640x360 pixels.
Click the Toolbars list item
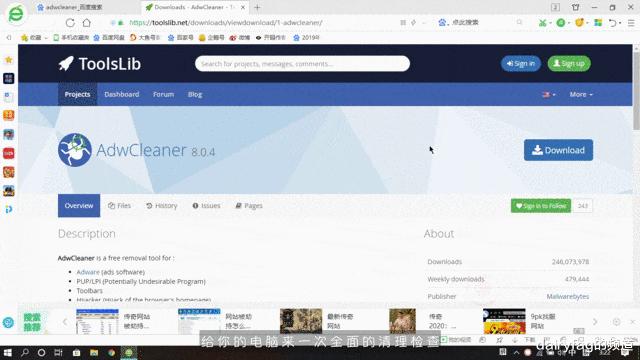[89, 291]
